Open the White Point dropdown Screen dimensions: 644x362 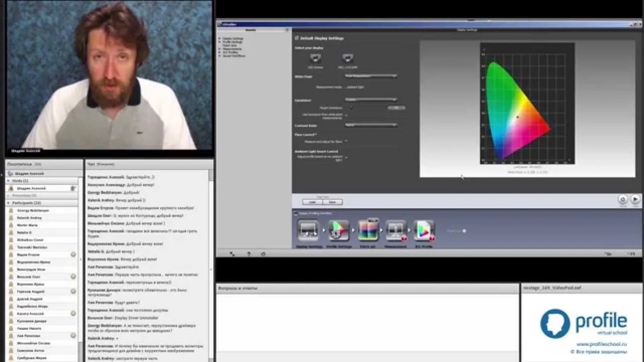(x=371, y=76)
